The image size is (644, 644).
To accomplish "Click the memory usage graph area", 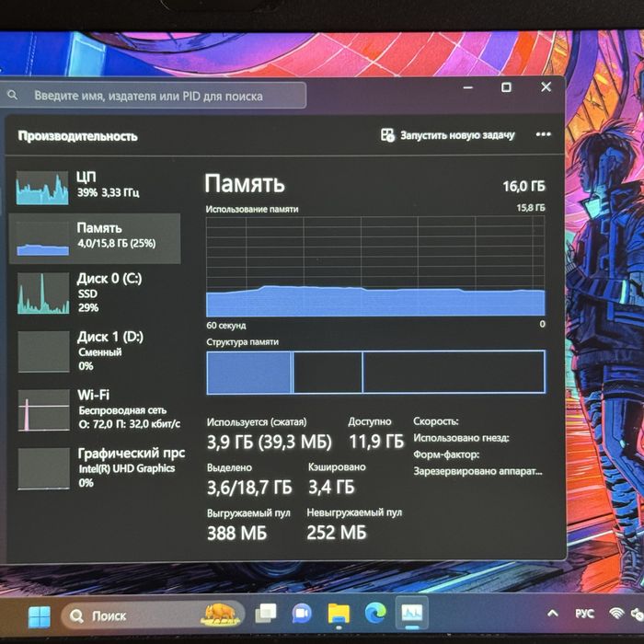I will click(375, 267).
